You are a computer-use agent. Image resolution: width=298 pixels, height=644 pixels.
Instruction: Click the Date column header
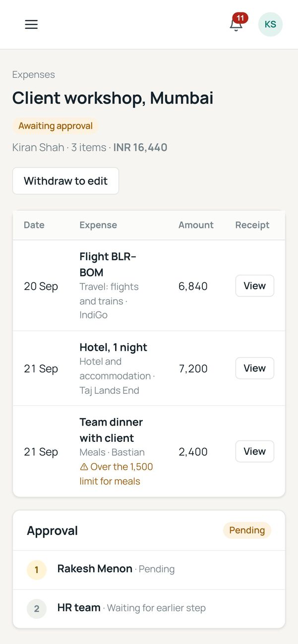click(34, 225)
